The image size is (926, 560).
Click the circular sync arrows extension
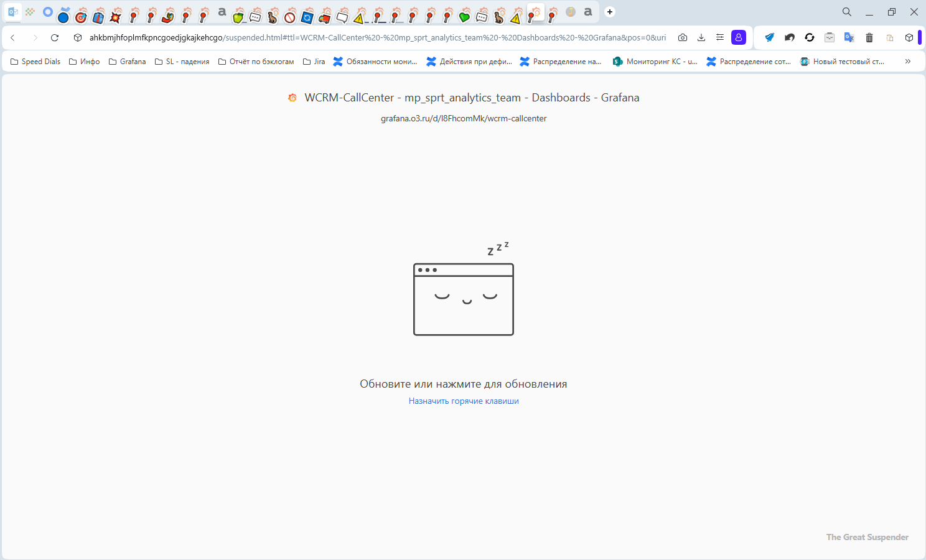[x=810, y=37]
